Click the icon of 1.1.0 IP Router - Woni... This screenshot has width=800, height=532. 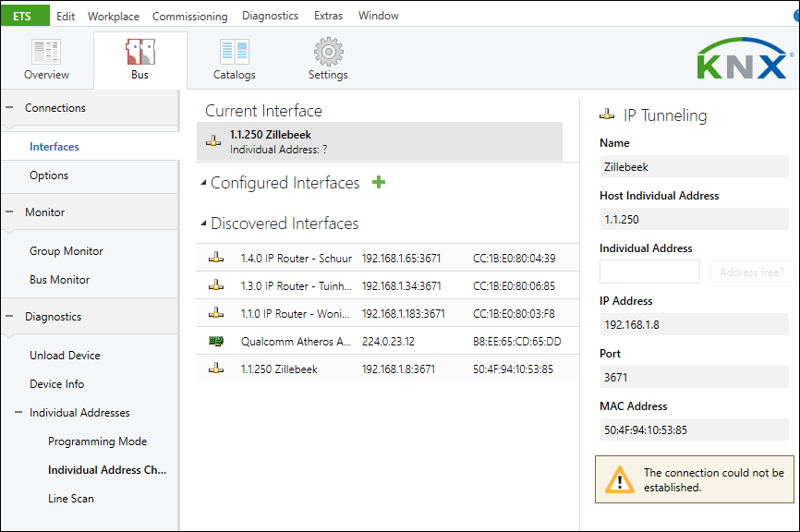click(x=216, y=313)
